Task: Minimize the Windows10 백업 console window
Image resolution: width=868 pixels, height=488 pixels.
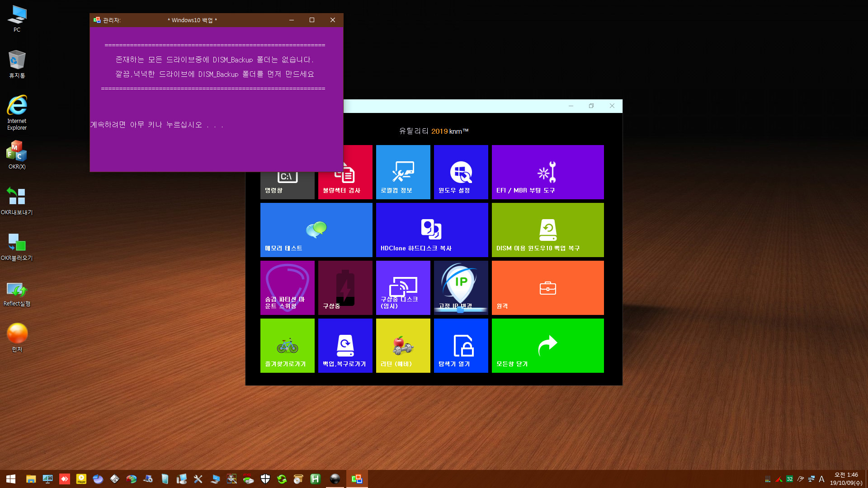Action: pos(292,20)
